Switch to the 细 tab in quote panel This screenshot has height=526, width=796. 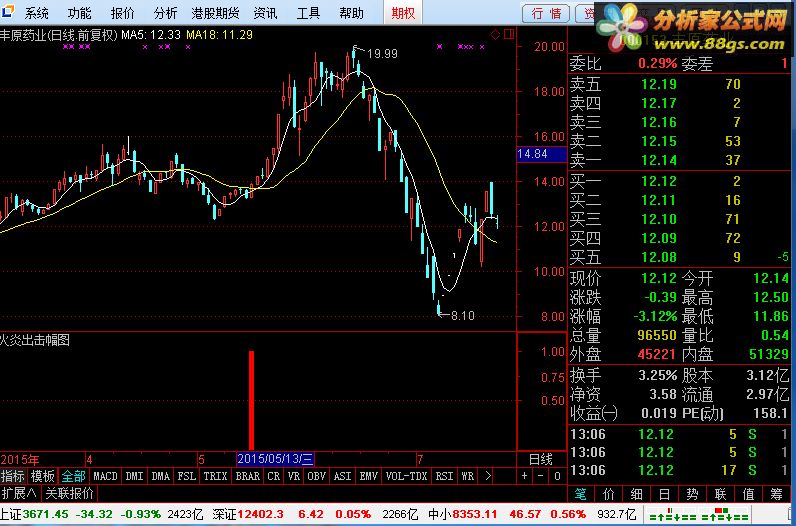point(636,493)
